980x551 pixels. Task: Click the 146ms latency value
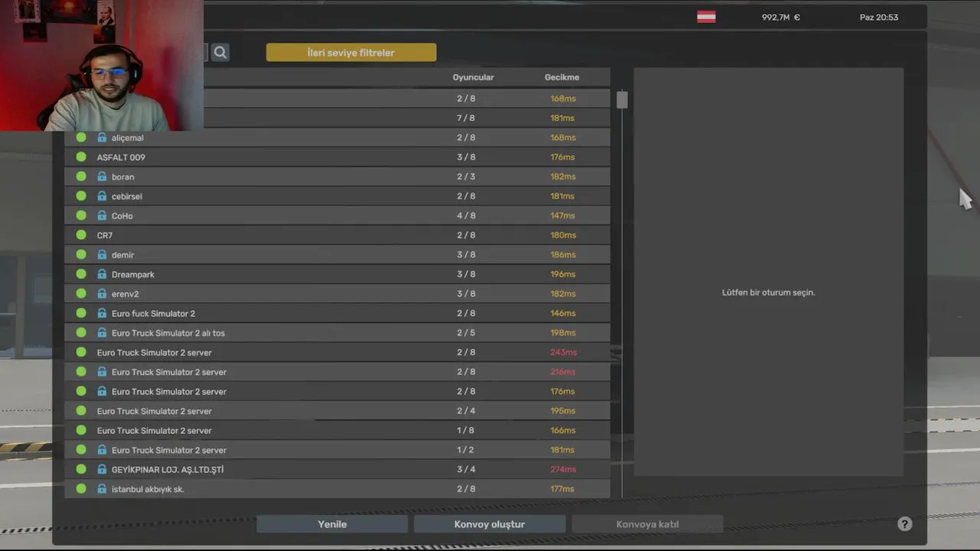coord(563,313)
